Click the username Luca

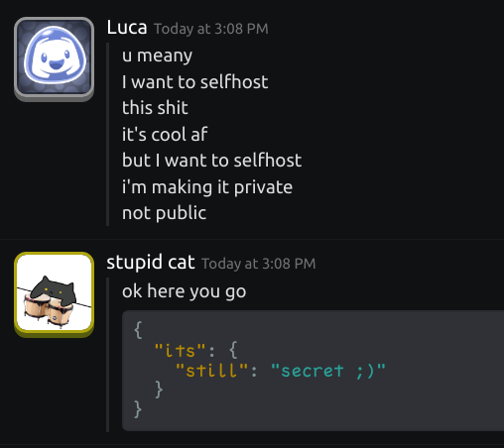[127, 28]
